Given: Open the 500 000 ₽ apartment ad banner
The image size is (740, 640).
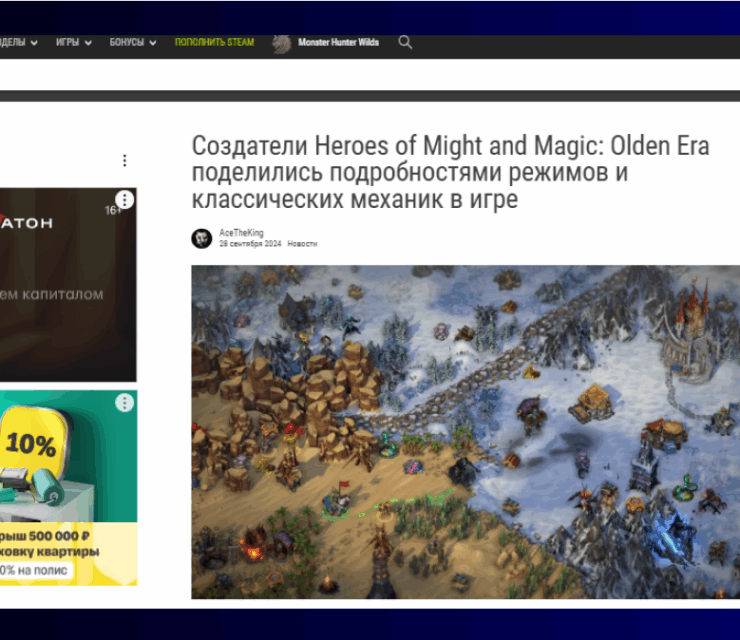Looking at the screenshot, I should [x=68, y=488].
